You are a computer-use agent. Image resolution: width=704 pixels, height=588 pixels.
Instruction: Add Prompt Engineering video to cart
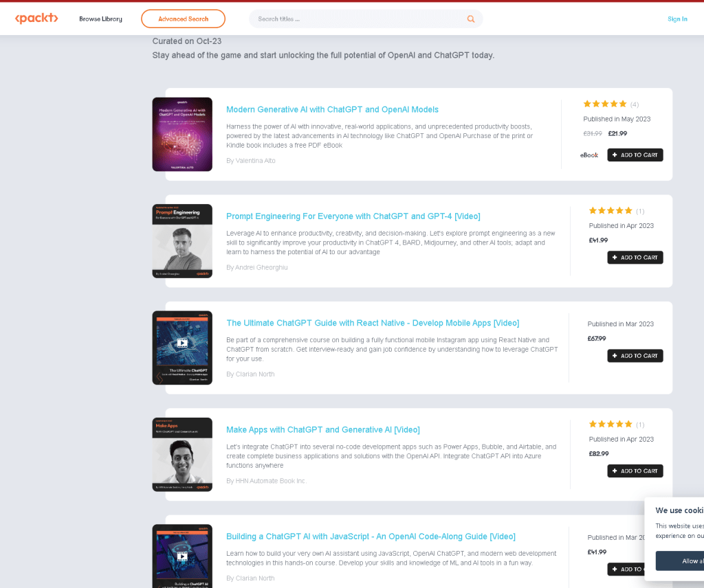(x=635, y=258)
